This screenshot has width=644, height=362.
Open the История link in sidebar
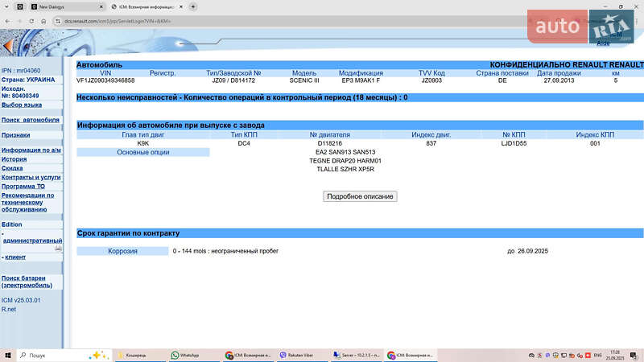coord(14,159)
